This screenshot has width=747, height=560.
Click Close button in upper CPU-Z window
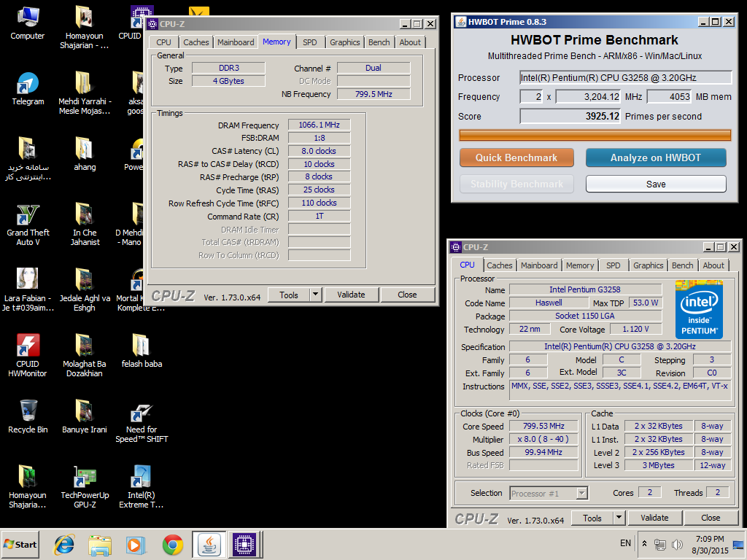[x=407, y=295]
